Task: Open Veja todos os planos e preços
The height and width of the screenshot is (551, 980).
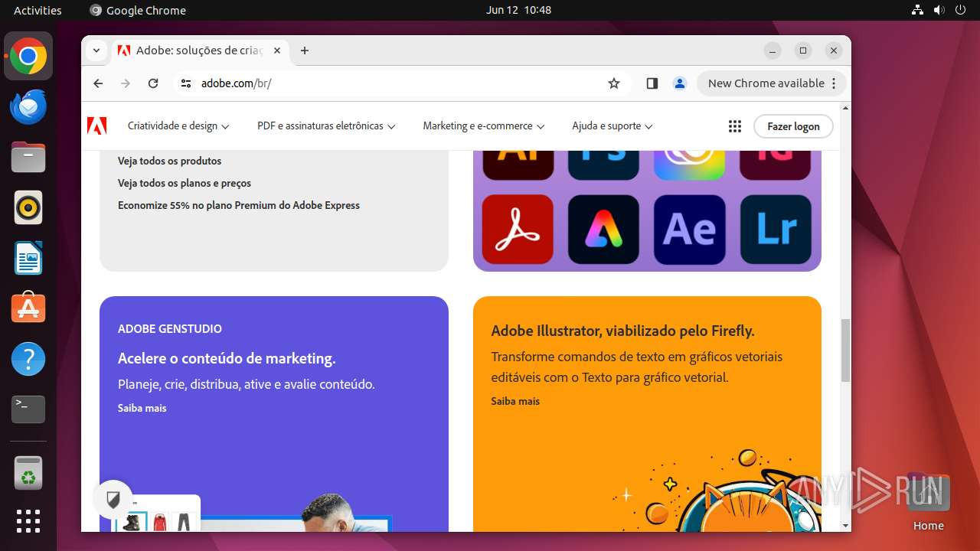Action: [x=185, y=183]
